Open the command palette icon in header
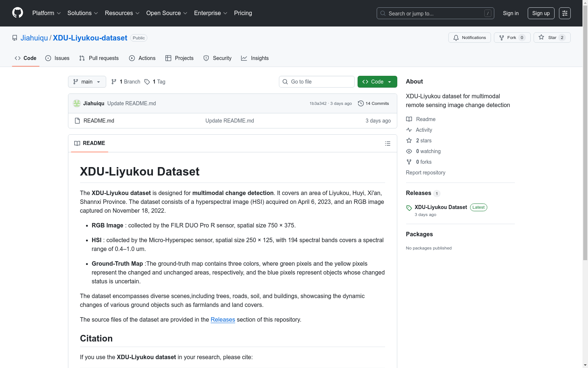This screenshot has width=588, height=368. (564, 13)
